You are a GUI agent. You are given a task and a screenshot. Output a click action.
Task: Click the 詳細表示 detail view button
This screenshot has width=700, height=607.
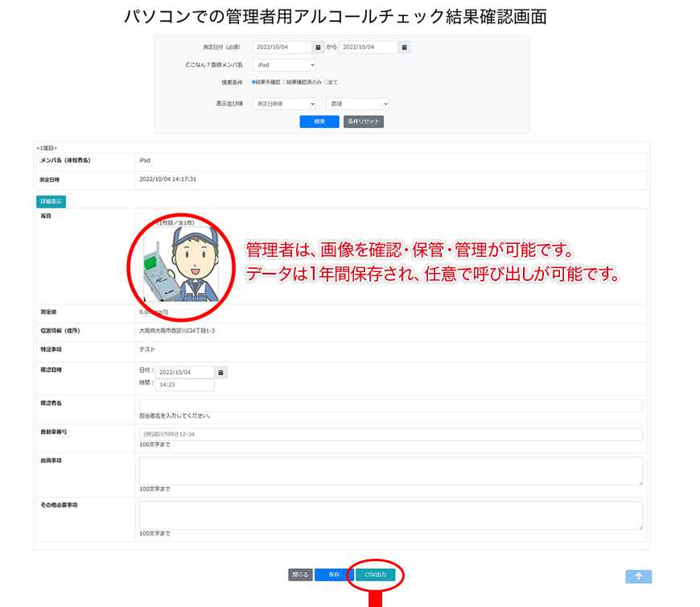pos(51,201)
